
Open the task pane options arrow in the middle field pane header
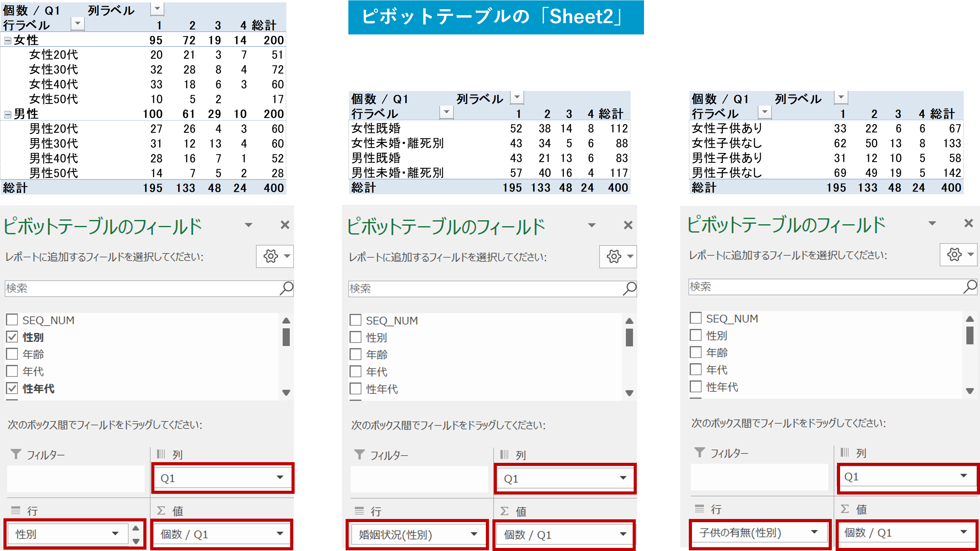click(x=592, y=225)
